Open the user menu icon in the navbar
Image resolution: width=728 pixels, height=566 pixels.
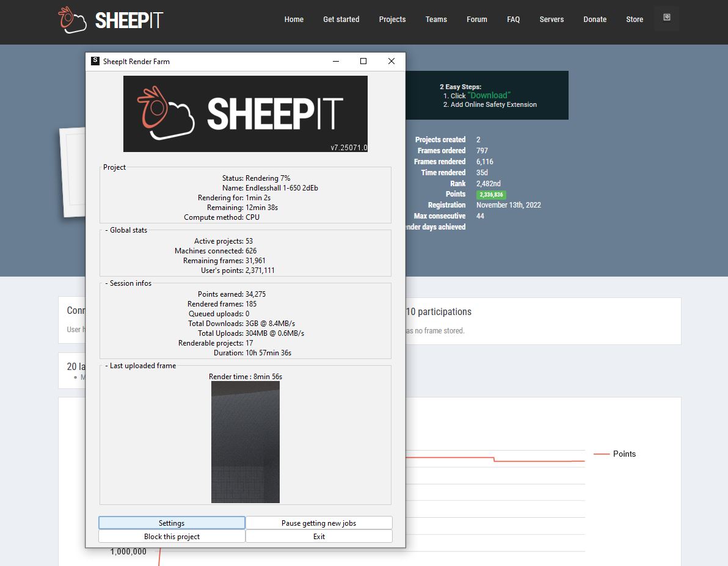(x=667, y=18)
